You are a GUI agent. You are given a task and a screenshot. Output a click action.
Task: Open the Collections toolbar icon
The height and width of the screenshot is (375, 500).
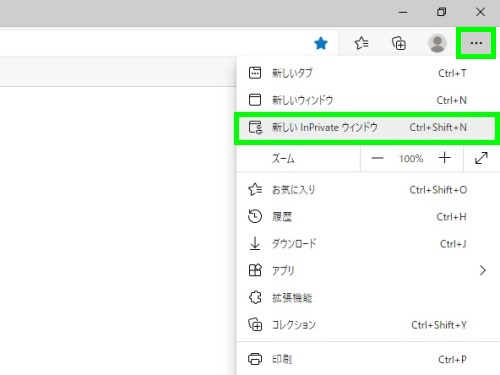[399, 43]
